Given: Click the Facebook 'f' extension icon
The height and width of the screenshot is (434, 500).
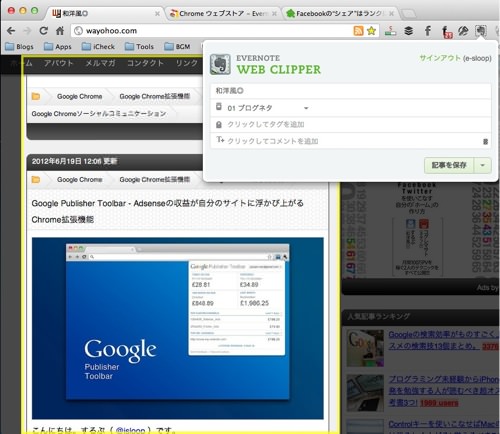Looking at the screenshot, I should click(428, 31).
